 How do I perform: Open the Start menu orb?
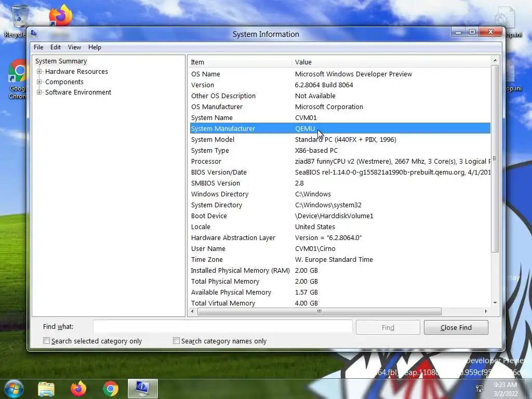[x=14, y=389]
